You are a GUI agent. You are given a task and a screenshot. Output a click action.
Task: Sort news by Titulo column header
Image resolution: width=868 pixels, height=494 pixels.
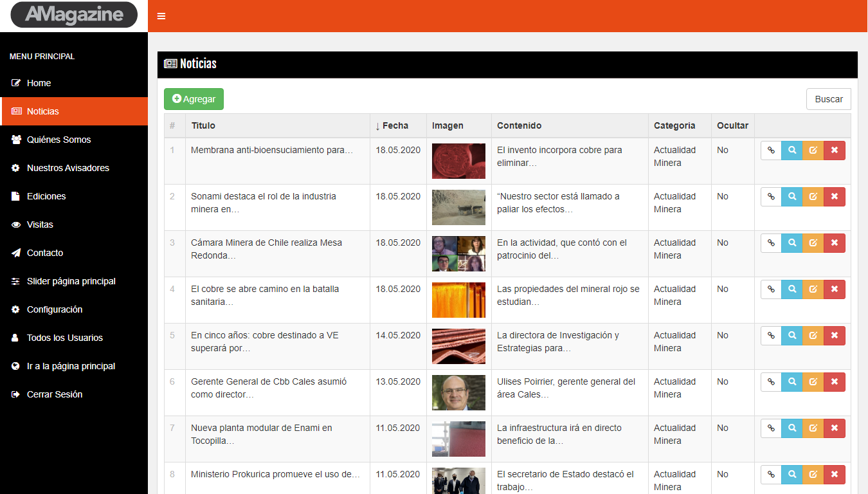point(203,126)
